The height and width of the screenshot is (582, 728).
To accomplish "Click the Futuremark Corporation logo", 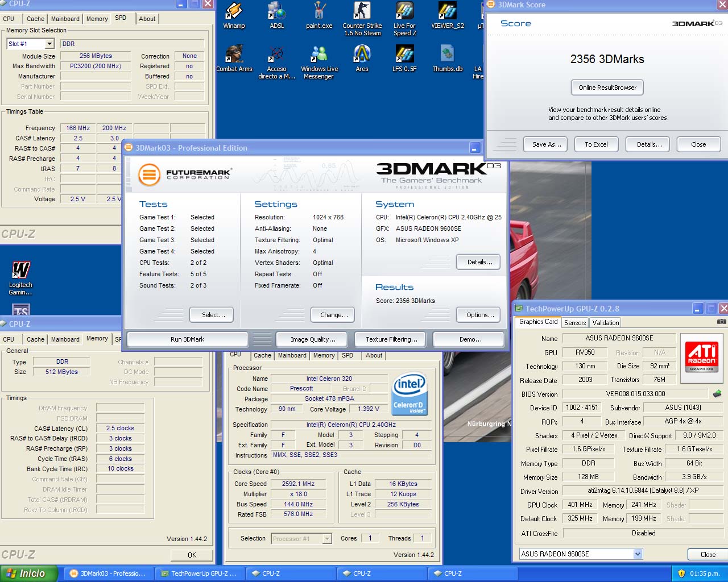I will [x=185, y=174].
